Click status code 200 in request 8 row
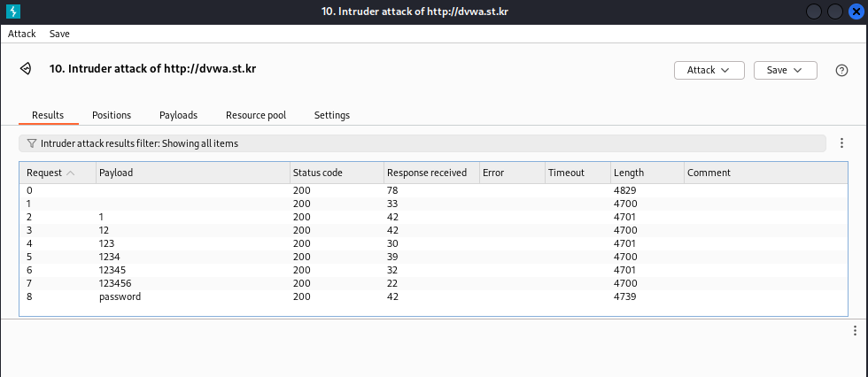 [302, 296]
